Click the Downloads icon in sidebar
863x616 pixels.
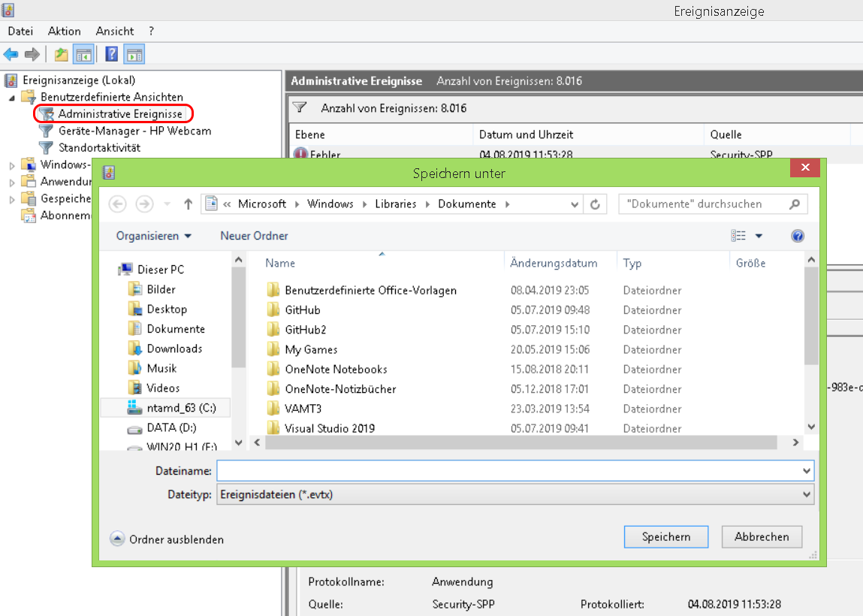coord(135,349)
